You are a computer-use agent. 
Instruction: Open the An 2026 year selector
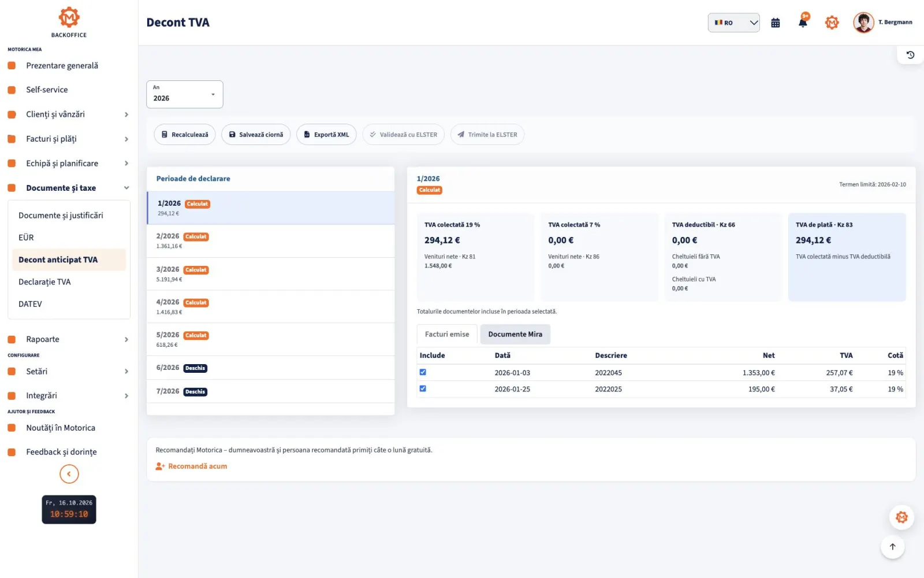click(184, 94)
